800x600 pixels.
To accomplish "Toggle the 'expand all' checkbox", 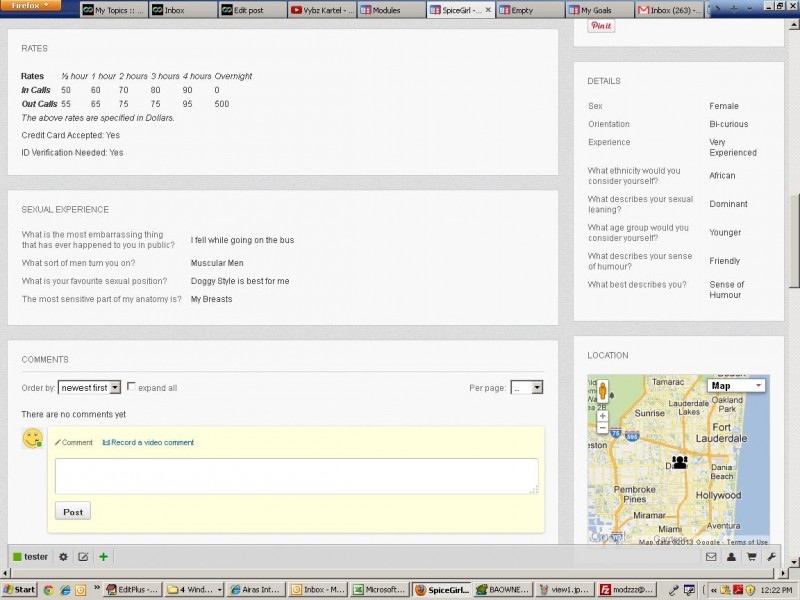I will coord(131,387).
